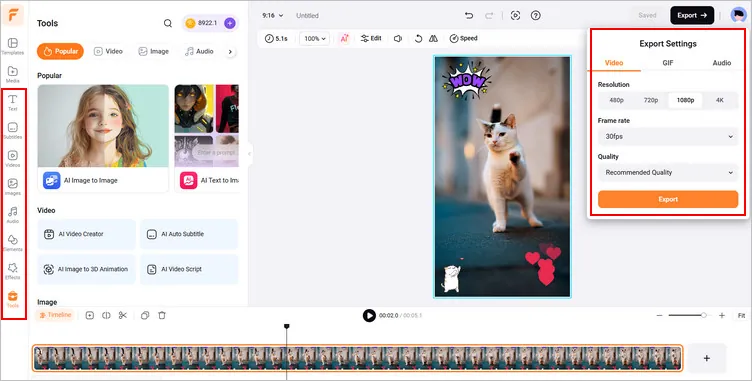Open the AI tools icon in toolbar
The width and height of the screenshot is (752, 381).
pyautogui.click(x=344, y=38)
